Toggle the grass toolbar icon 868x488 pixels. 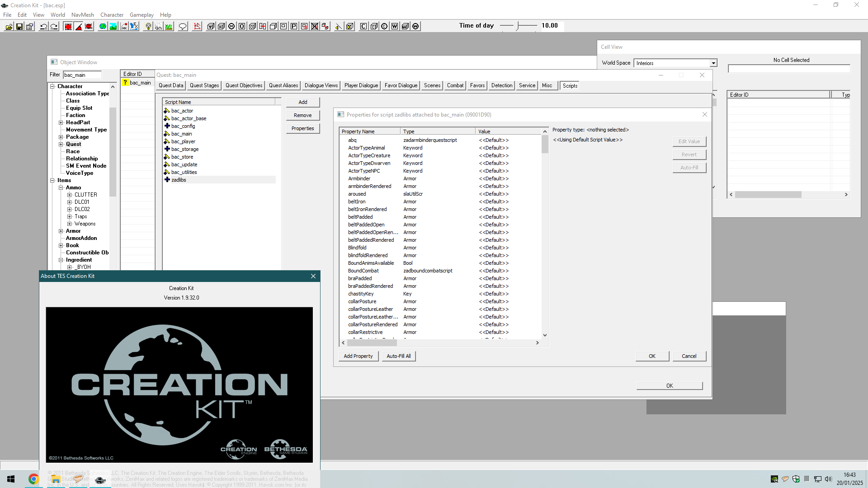[169, 27]
